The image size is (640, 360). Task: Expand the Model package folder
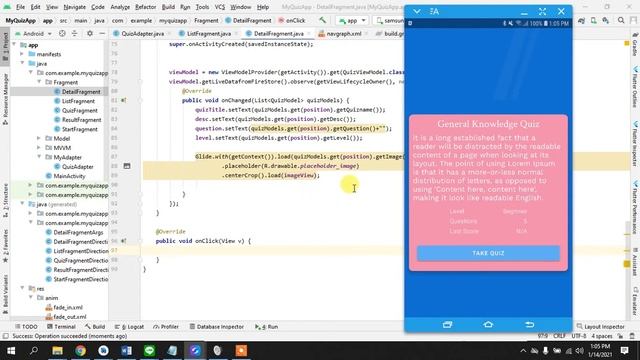click(40, 138)
